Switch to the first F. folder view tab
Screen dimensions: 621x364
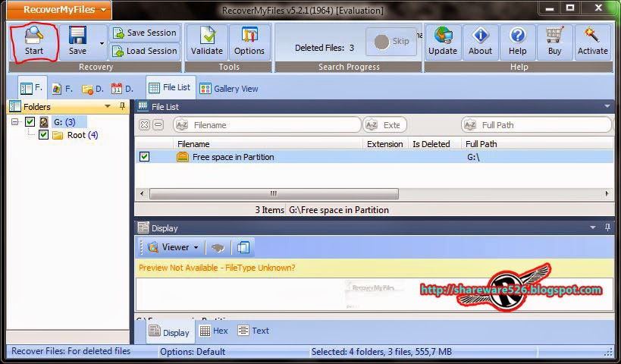tap(32, 88)
